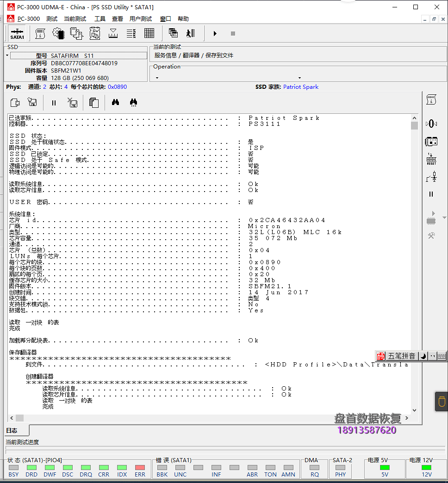Click the binary info scroll in right sidebar
448x483 pixels.
click(431, 99)
